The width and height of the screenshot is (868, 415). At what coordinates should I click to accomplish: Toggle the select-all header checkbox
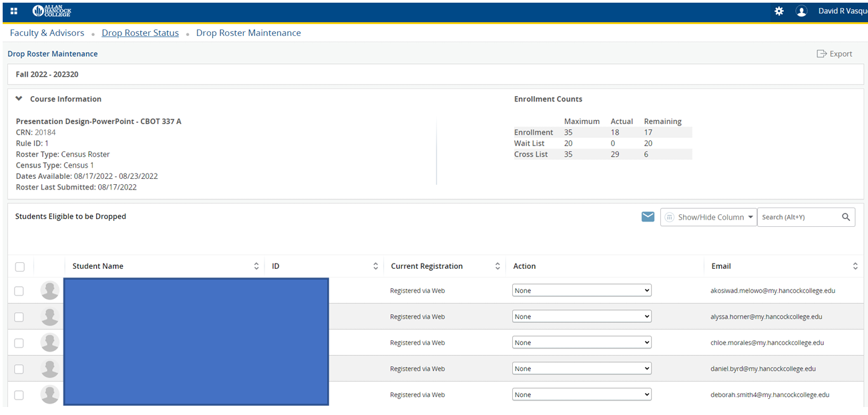19,267
